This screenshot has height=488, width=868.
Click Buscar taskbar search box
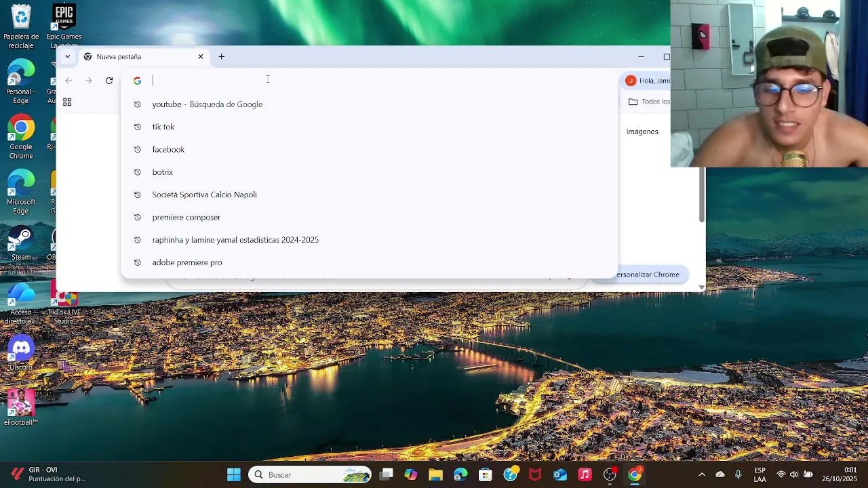click(310, 474)
